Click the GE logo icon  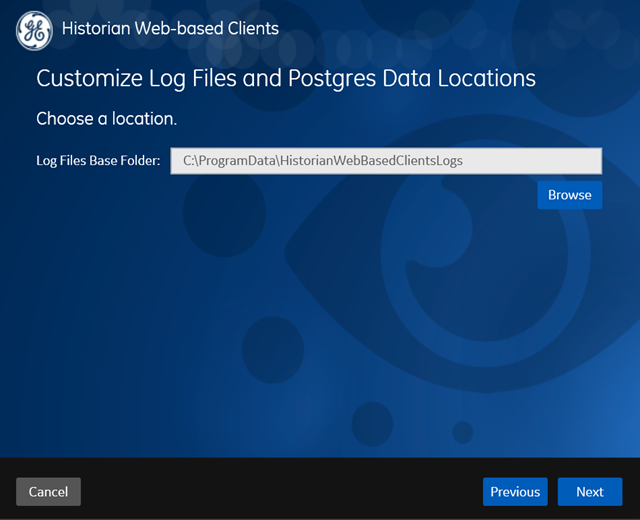(34, 31)
